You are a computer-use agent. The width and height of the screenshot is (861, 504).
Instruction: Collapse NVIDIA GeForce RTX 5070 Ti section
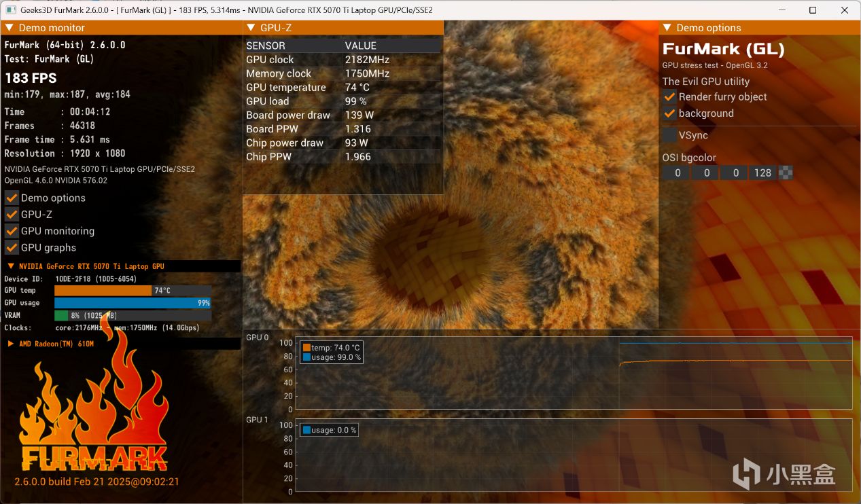[11, 266]
